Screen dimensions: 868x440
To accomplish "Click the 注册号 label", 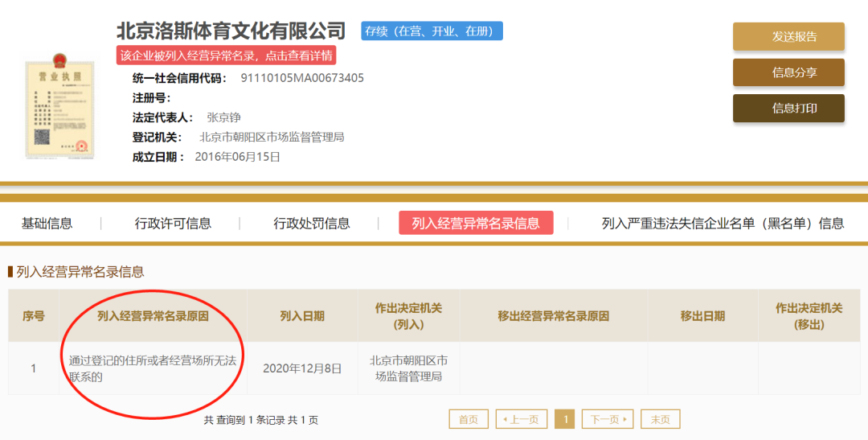I will (x=152, y=98).
